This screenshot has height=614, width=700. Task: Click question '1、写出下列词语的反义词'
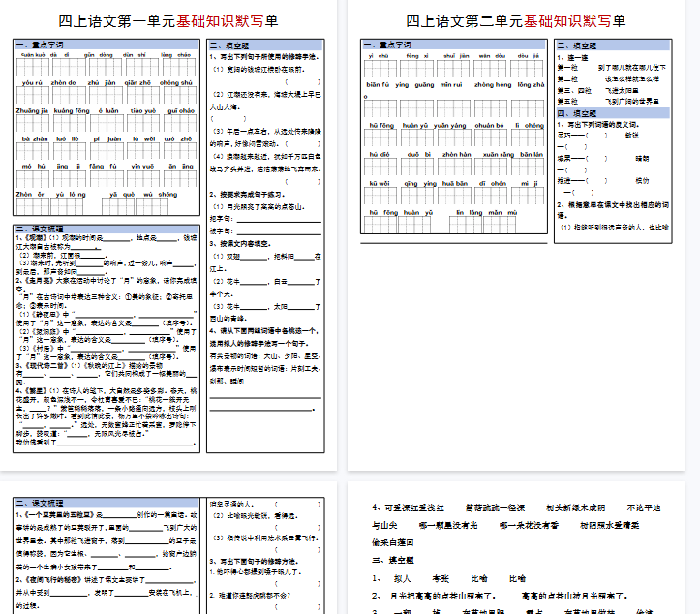(598, 125)
